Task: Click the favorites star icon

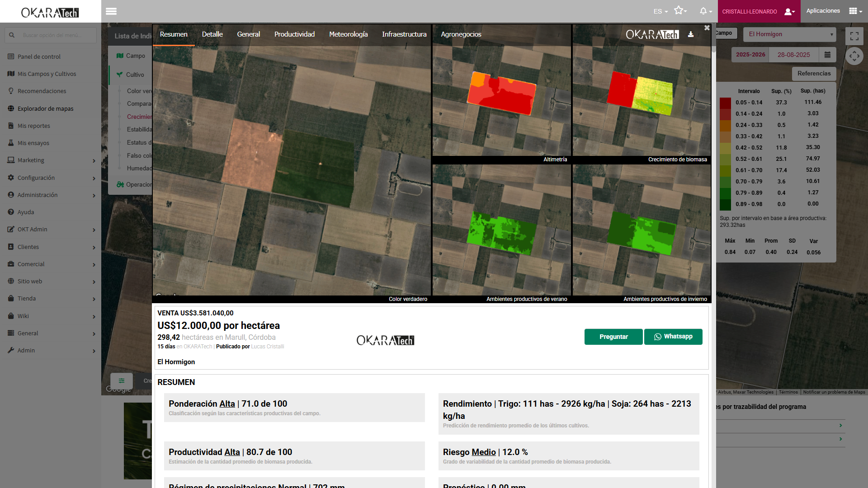Action: (x=679, y=10)
